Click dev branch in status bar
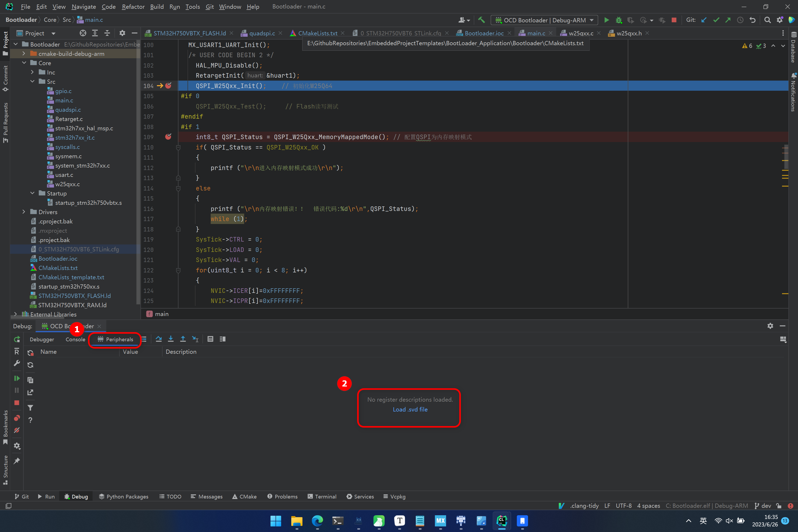This screenshot has width=798, height=532. point(762,506)
